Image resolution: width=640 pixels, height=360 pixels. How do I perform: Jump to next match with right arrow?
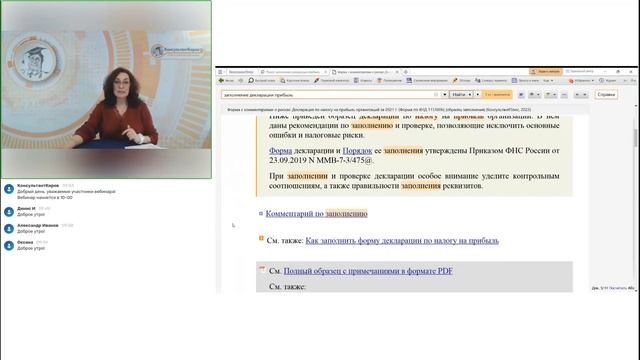click(x=584, y=95)
